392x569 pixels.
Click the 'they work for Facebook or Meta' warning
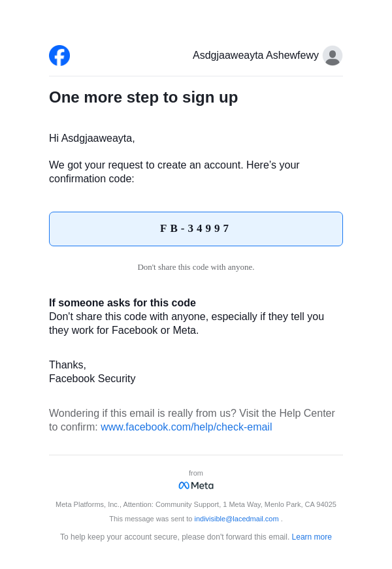pyautogui.click(x=123, y=331)
